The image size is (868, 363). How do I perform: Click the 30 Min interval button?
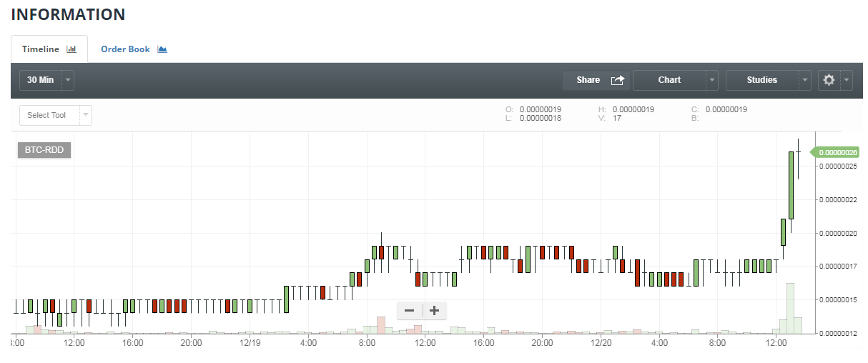41,80
